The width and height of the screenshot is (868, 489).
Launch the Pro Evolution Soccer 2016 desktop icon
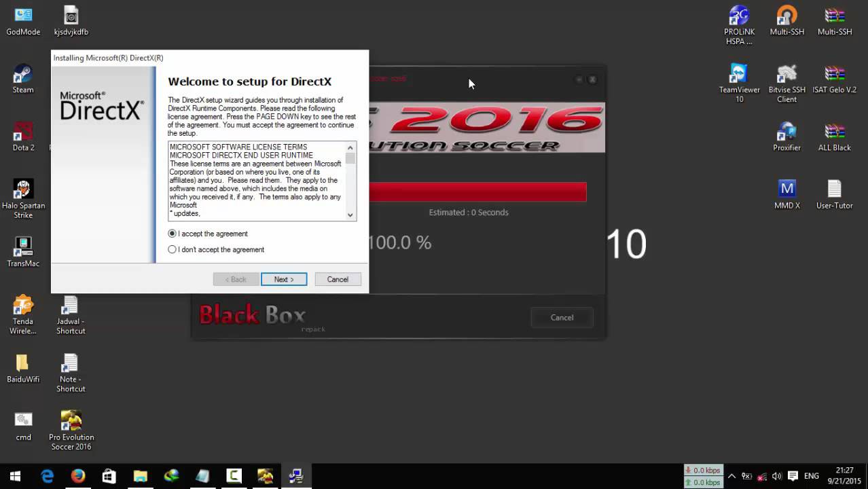[71, 431]
